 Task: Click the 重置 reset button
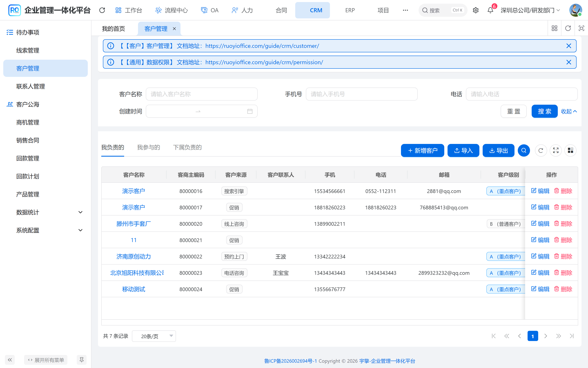click(x=514, y=111)
